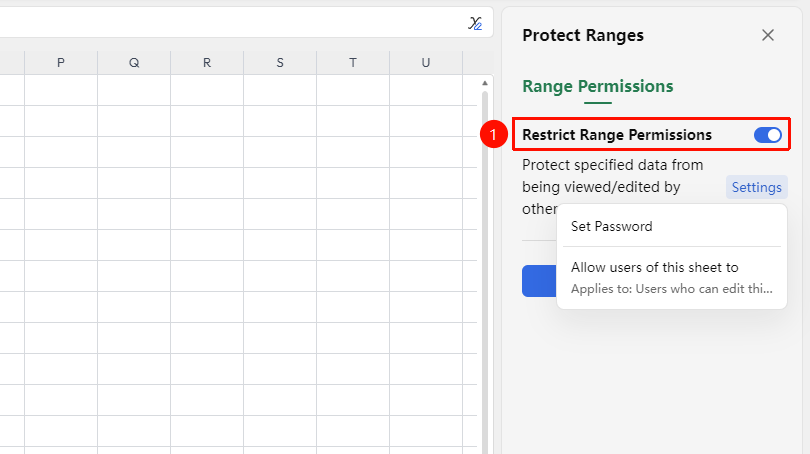Click the Settings button
Viewport: 810px width, 454px height.
pos(756,187)
